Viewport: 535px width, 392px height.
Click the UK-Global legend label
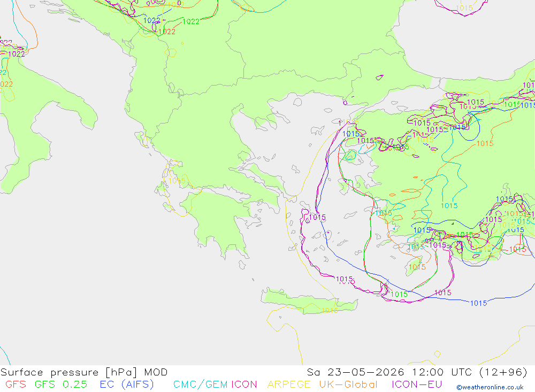pyautogui.click(x=348, y=385)
